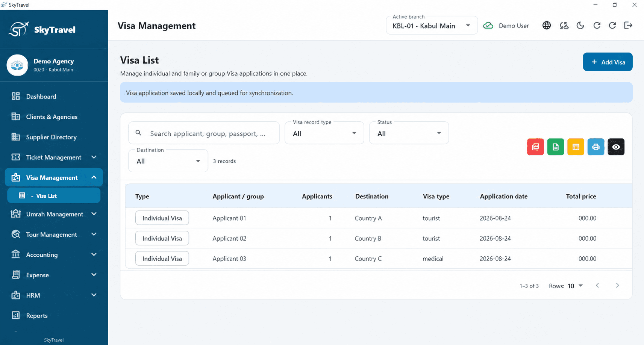The height and width of the screenshot is (345, 644).
Task: Open Supplier Directory menu item
Action: (54, 137)
